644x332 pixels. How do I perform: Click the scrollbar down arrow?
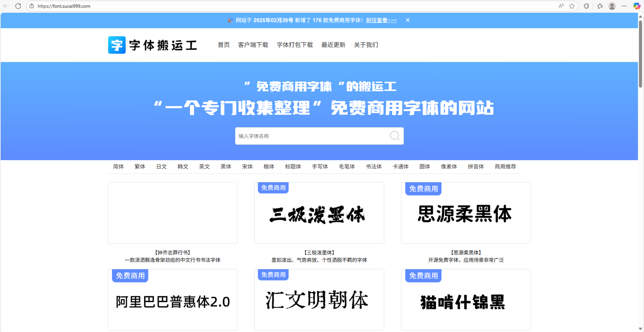click(640, 329)
